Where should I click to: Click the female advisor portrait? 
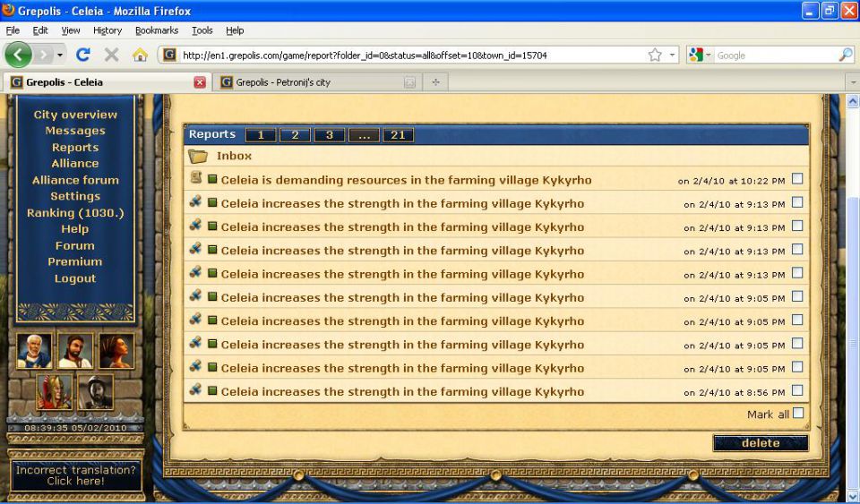pyautogui.click(x=116, y=351)
